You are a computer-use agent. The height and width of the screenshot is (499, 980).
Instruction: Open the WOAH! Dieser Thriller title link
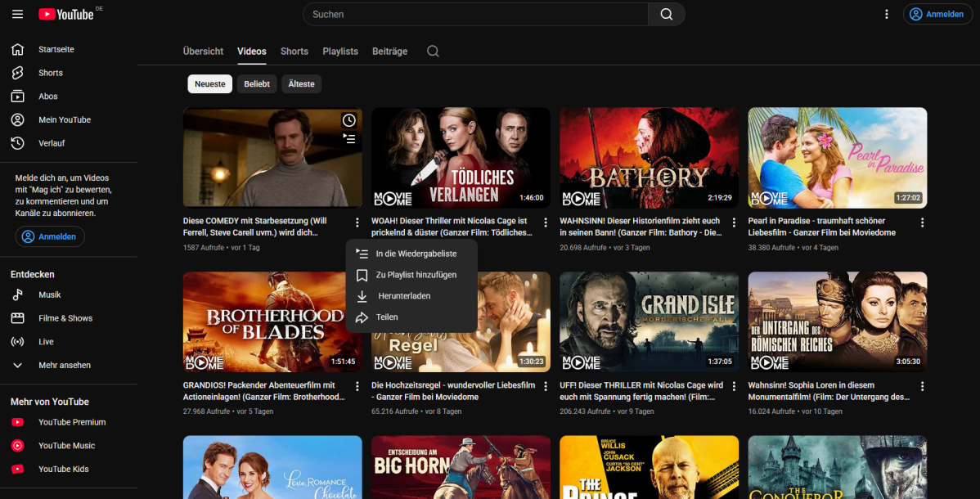452,227
